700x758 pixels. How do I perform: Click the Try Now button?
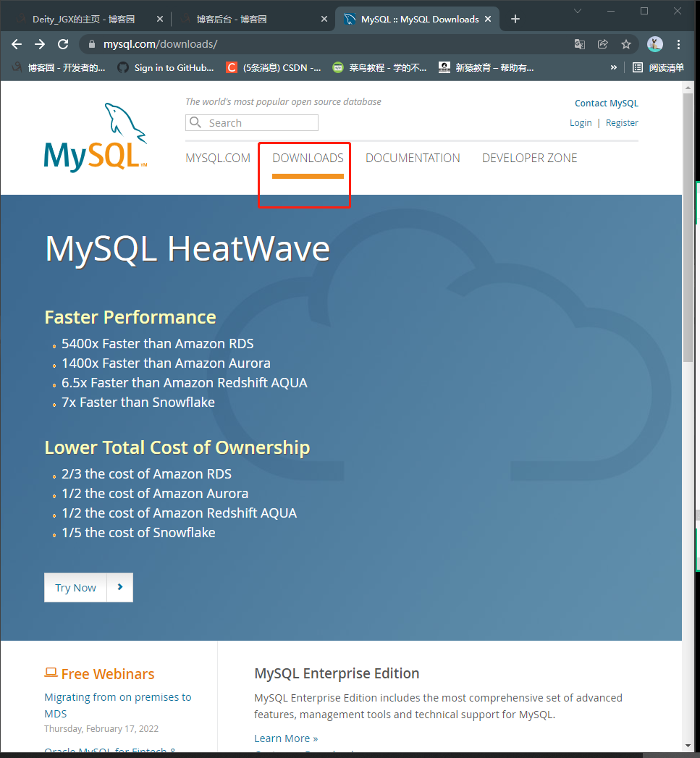(x=75, y=587)
